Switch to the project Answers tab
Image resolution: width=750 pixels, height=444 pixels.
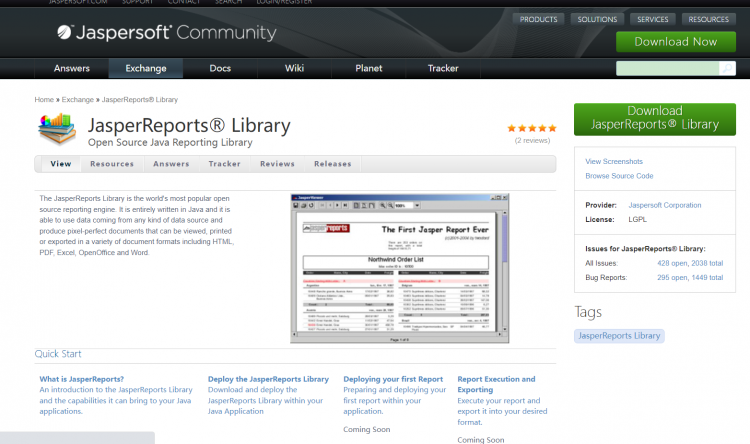(x=171, y=164)
